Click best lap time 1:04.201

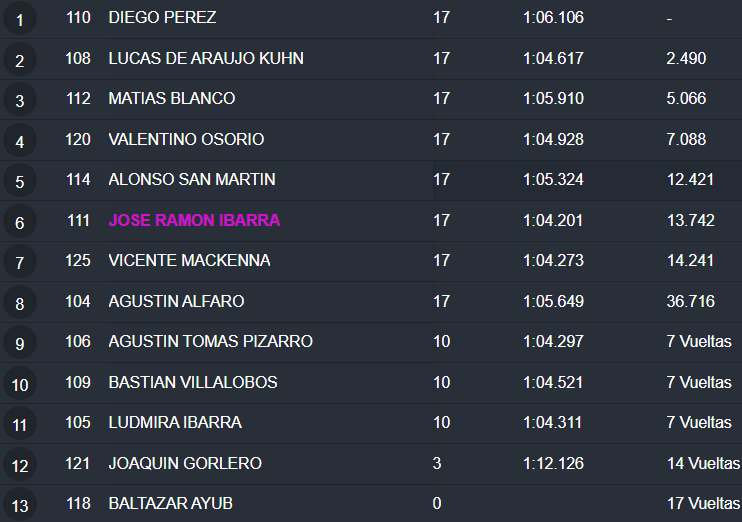553,221
